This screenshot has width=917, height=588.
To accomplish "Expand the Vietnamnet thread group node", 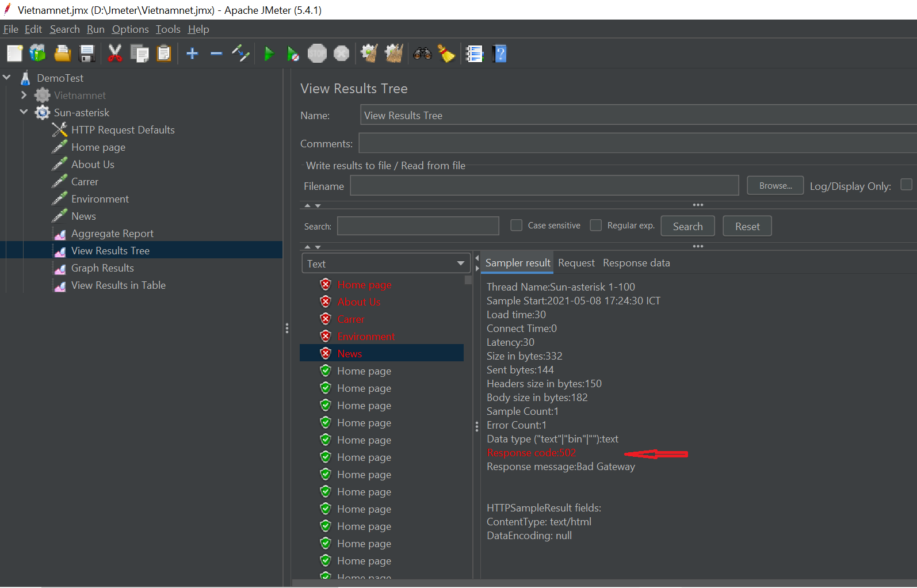I will [24, 95].
